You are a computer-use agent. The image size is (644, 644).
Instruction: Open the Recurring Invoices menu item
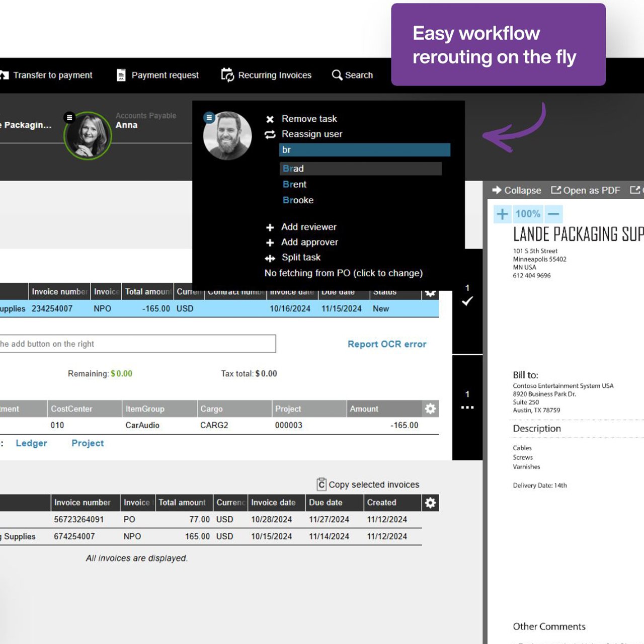[267, 75]
